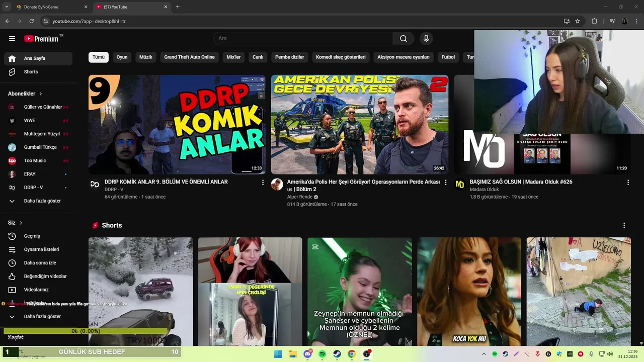Click the Madara Olduk channel avatar
Viewport: 644px width, 362px height.
pyautogui.click(x=460, y=185)
